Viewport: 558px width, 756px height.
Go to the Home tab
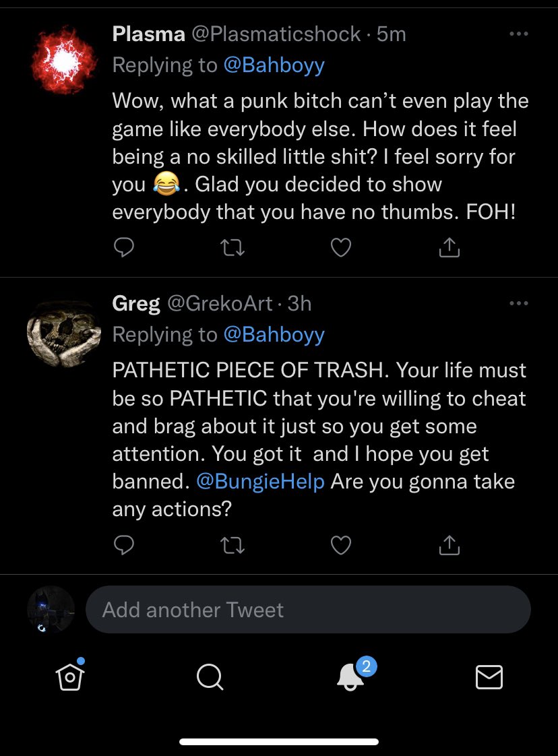(x=70, y=676)
